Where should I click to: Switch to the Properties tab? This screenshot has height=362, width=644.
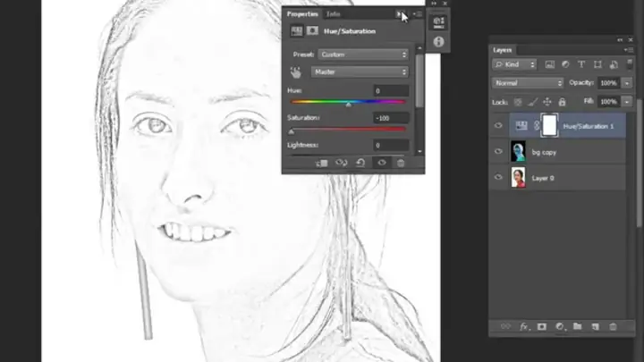pos(302,14)
